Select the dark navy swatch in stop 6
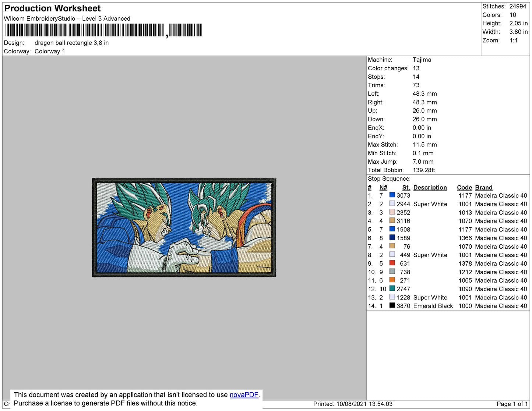 click(x=392, y=237)
